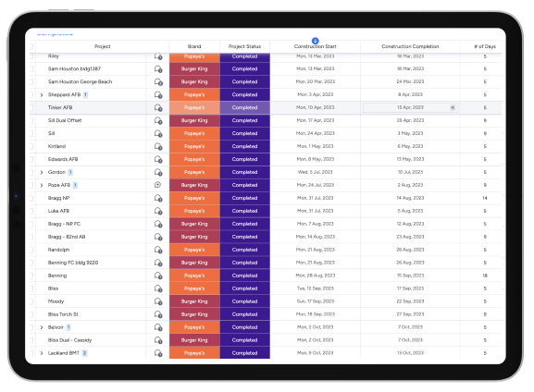Expand the Sheppard AFB subitems

[x=42, y=95]
